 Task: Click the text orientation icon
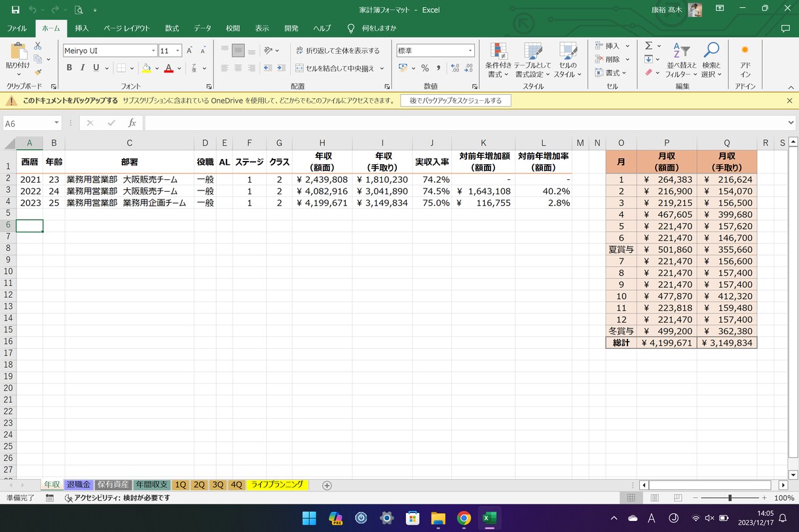269,50
